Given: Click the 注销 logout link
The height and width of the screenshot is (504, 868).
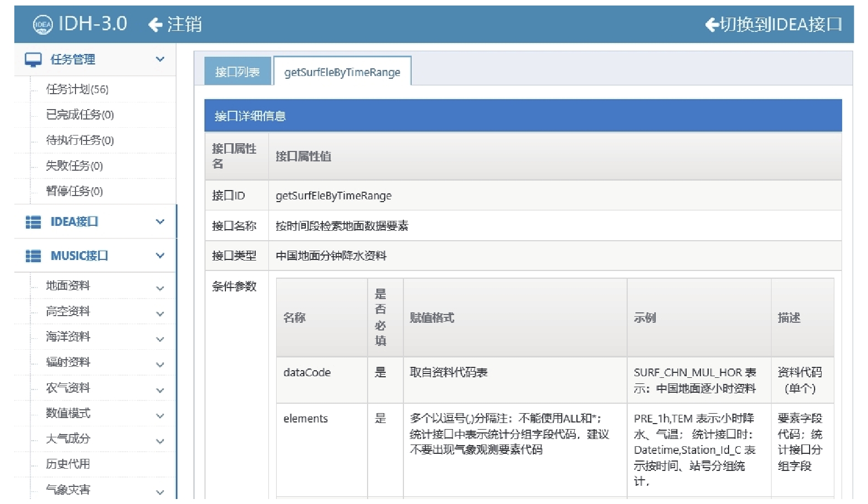Looking at the screenshot, I should tap(185, 24).
